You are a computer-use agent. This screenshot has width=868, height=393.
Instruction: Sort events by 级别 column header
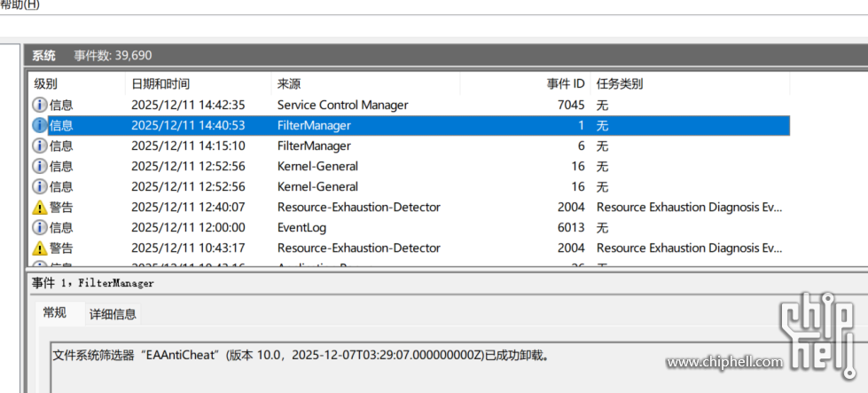pyautogui.click(x=46, y=84)
